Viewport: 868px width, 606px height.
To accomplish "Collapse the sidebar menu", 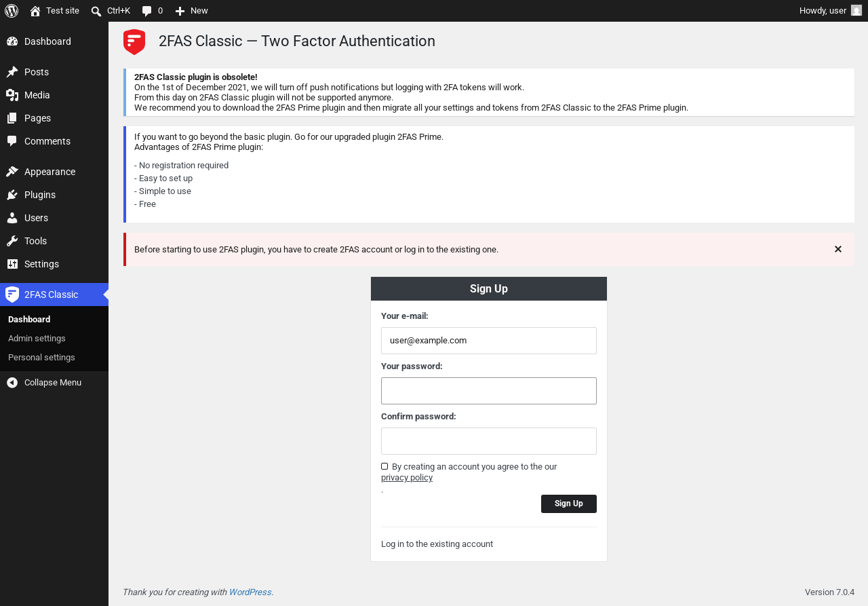I will pyautogui.click(x=54, y=383).
